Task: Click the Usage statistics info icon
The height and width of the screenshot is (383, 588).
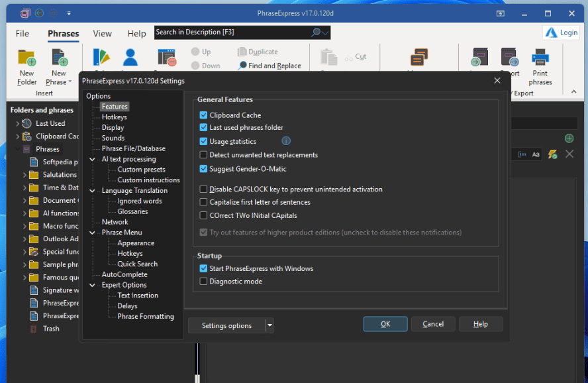Action: click(286, 141)
